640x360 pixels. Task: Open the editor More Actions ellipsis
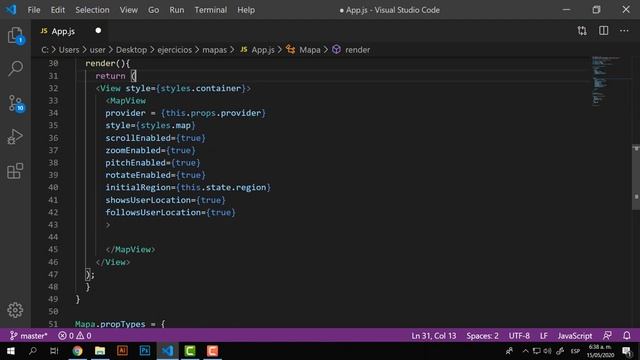click(x=624, y=31)
